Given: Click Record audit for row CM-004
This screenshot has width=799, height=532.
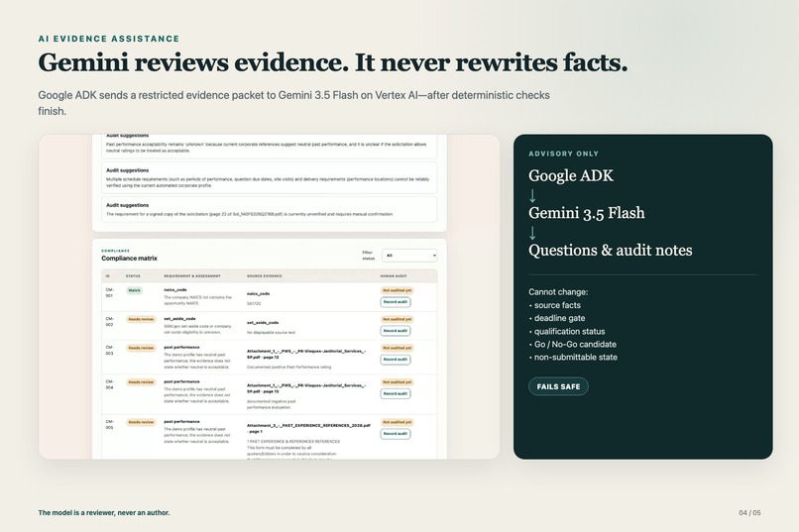Looking at the screenshot, I should click(x=395, y=393).
